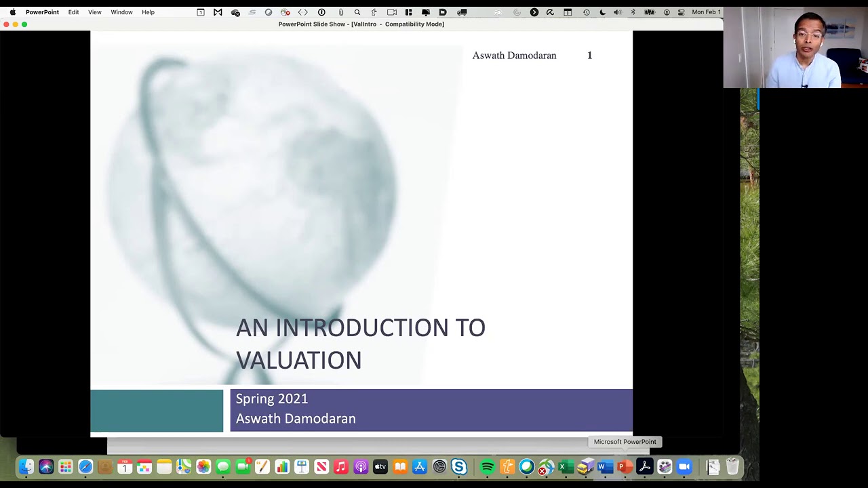Image resolution: width=868 pixels, height=488 pixels.
Task: Open Safari browser from the dock
Action: tap(85, 467)
